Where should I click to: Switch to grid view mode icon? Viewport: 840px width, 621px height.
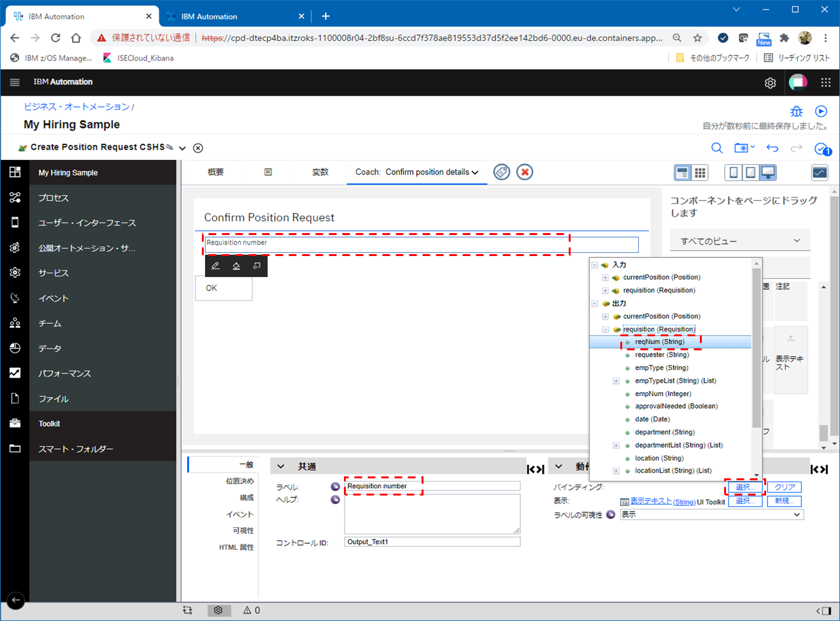700,173
